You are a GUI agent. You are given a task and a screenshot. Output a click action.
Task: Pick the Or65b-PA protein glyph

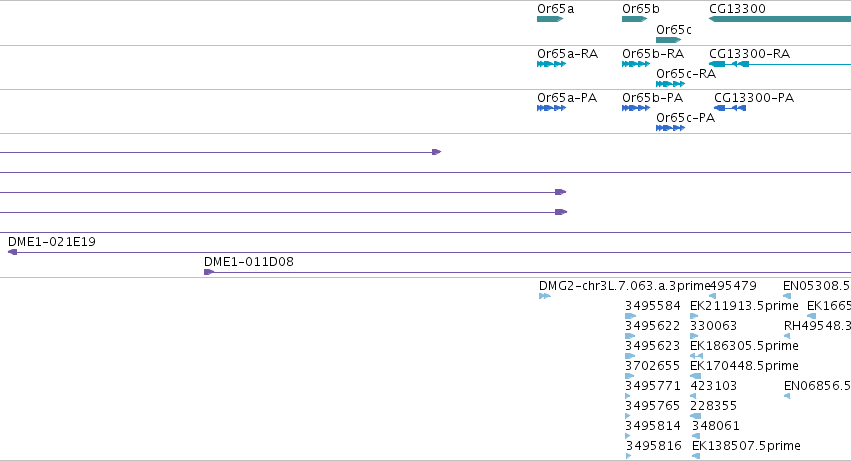tap(636, 108)
